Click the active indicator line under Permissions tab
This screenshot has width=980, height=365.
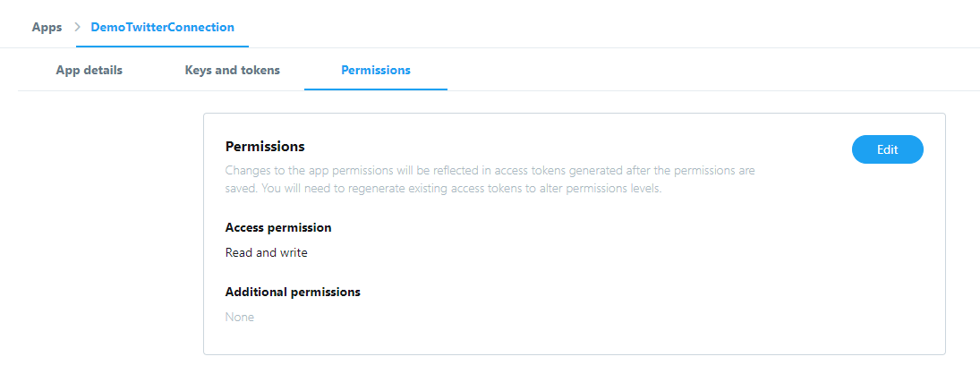(x=376, y=89)
